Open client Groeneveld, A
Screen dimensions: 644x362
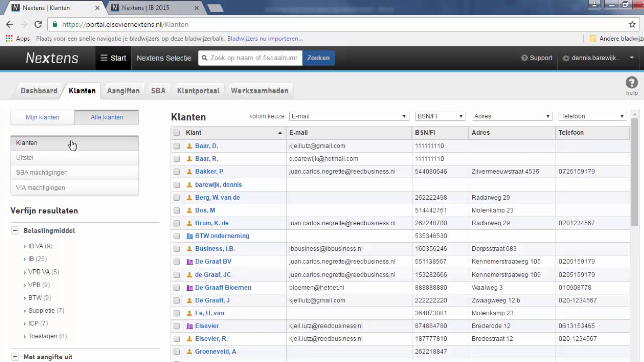tap(215, 351)
